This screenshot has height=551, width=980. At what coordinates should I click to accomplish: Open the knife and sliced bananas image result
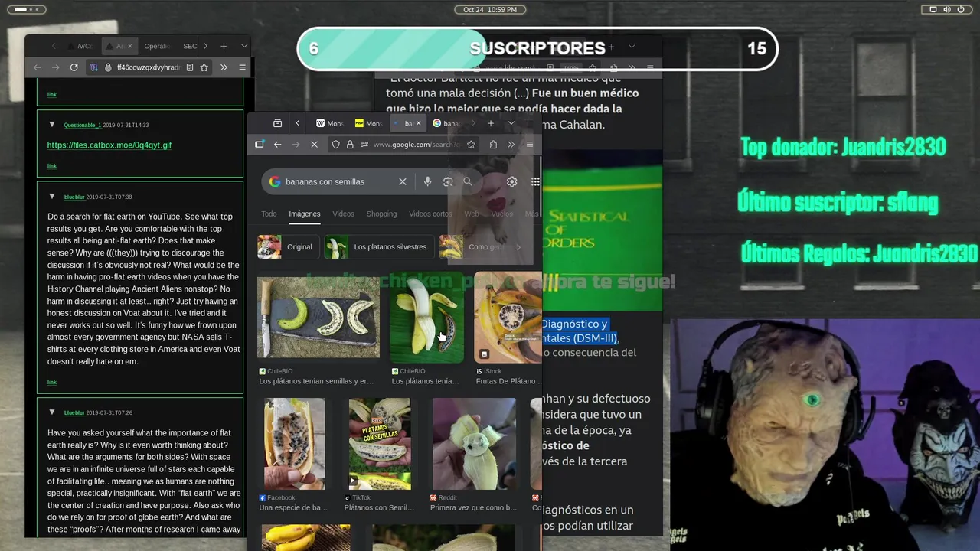pyautogui.click(x=318, y=318)
